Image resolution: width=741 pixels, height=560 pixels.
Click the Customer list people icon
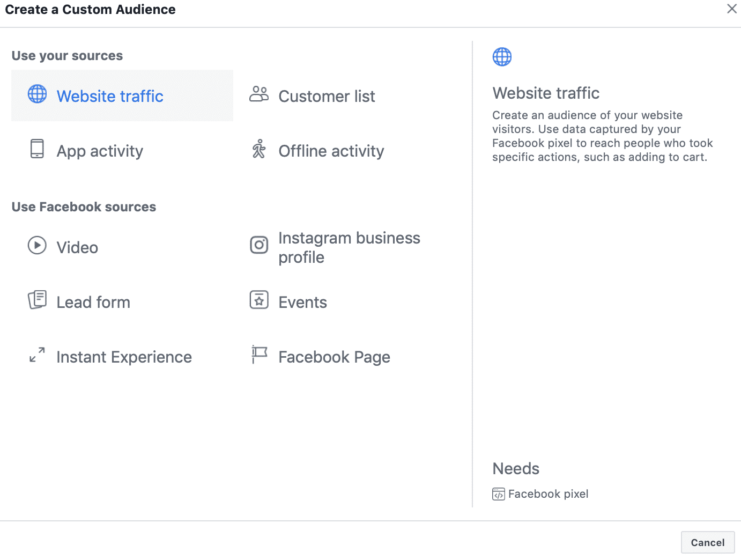pyautogui.click(x=259, y=94)
